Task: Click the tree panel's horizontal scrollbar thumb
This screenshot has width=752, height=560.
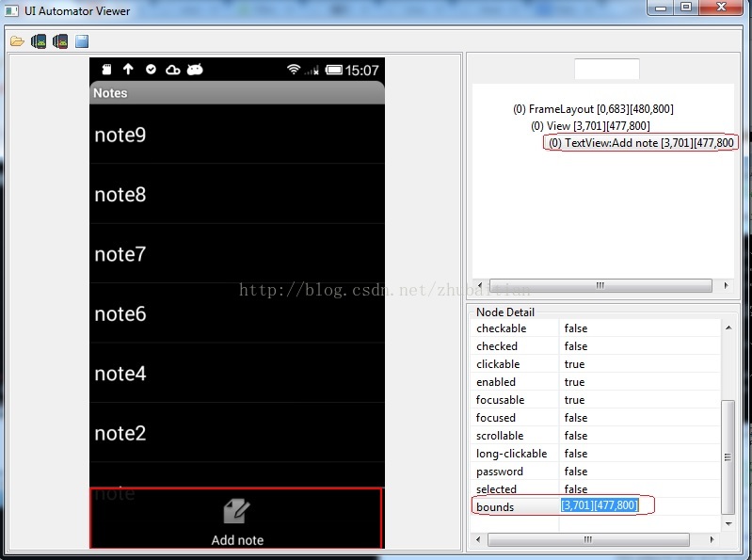Action: tap(600, 285)
